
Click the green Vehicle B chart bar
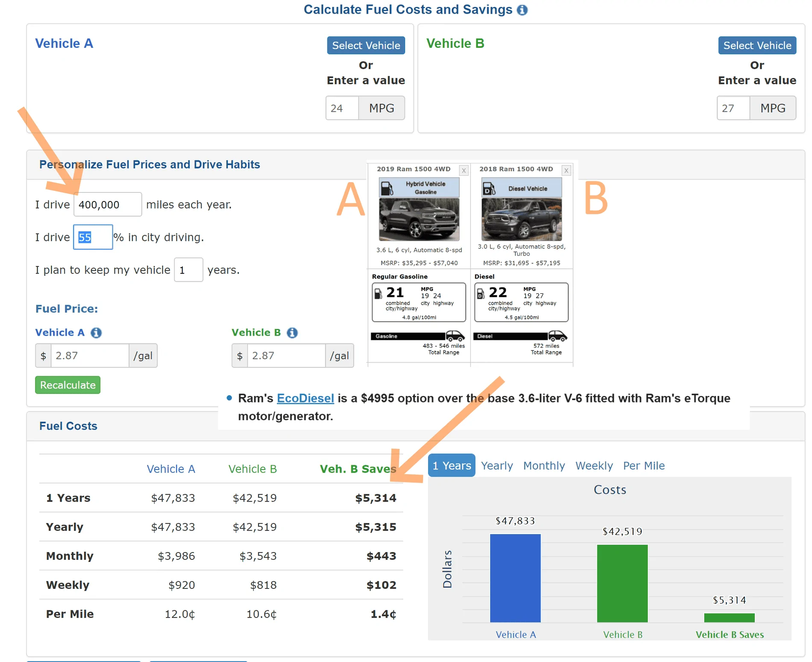[622, 583]
